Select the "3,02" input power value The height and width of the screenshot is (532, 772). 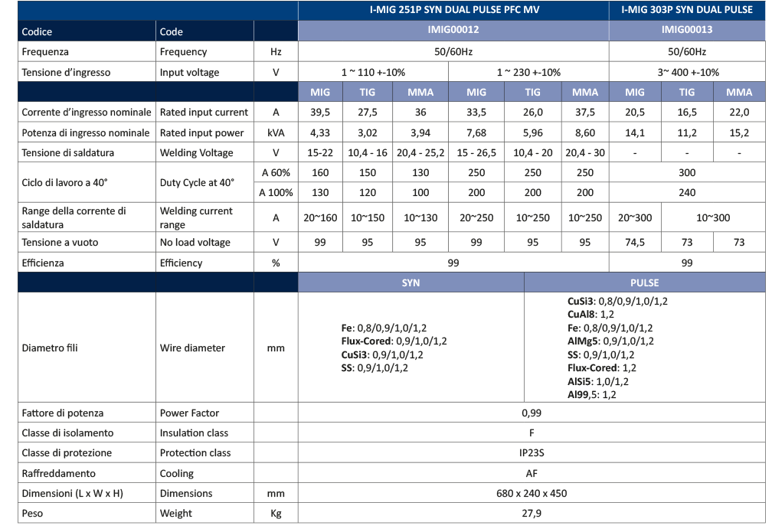point(368,133)
